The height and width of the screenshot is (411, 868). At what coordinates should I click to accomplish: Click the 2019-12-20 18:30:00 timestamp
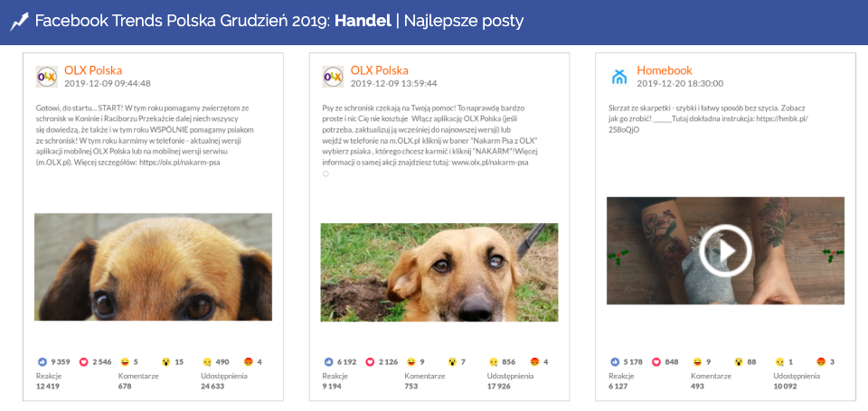coord(679,83)
